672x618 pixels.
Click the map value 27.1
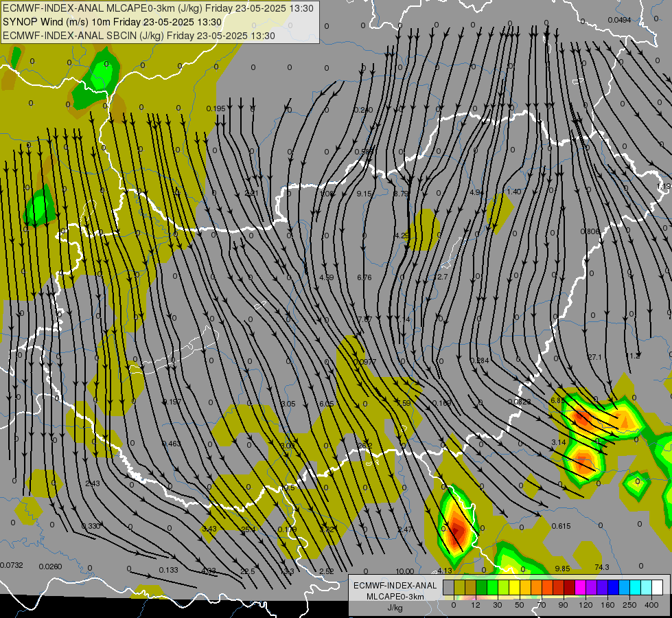coord(595,357)
